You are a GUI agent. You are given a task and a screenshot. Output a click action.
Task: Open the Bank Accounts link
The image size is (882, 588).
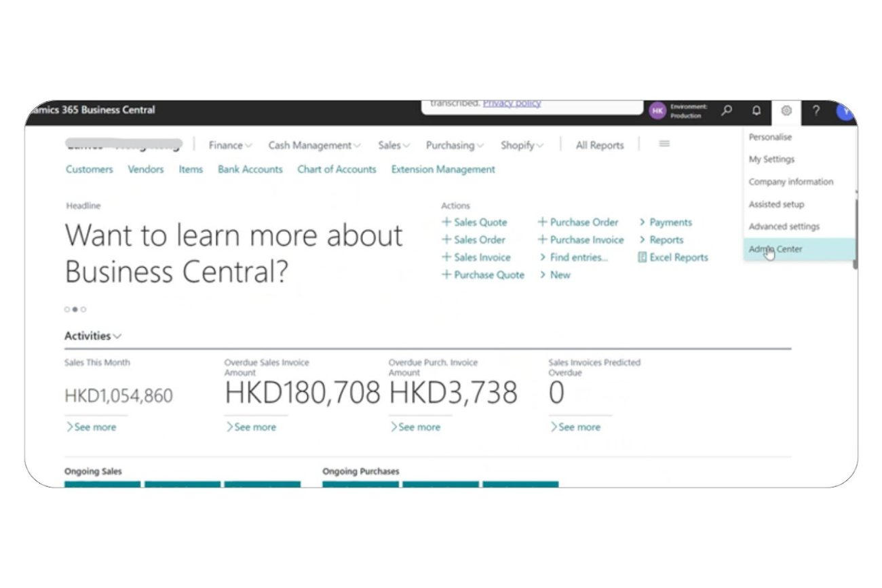click(250, 170)
